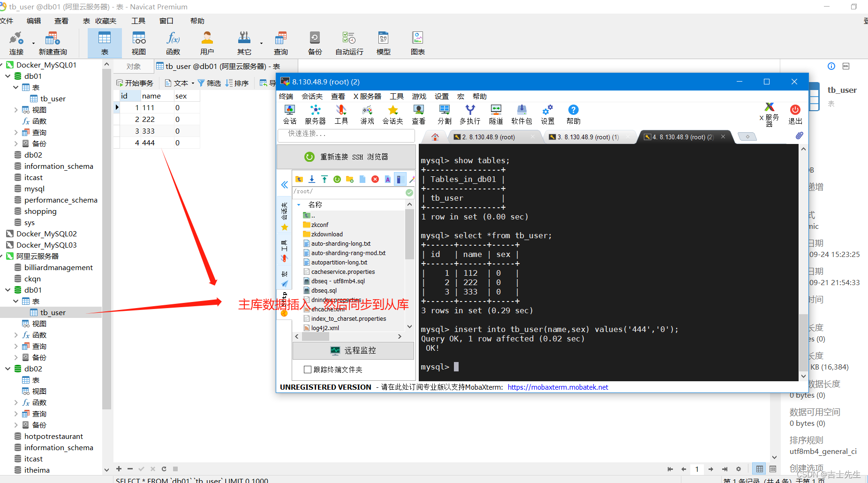Open the 收藏夹 menu in Navicat

click(x=106, y=21)
